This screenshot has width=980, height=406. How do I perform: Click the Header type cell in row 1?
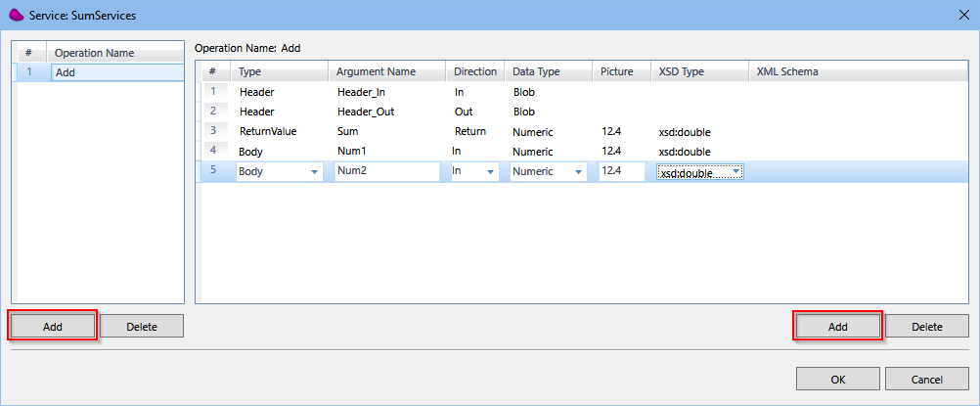257,92
